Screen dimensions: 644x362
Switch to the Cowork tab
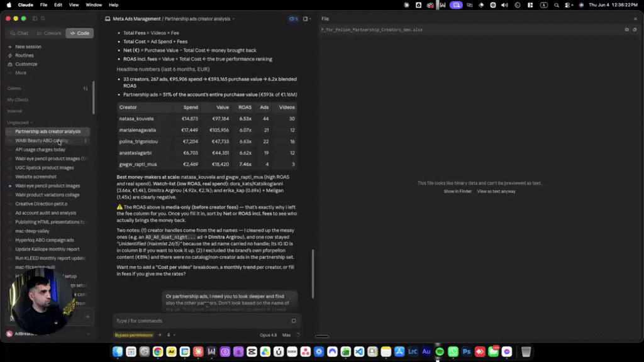[x=49, y=33]
